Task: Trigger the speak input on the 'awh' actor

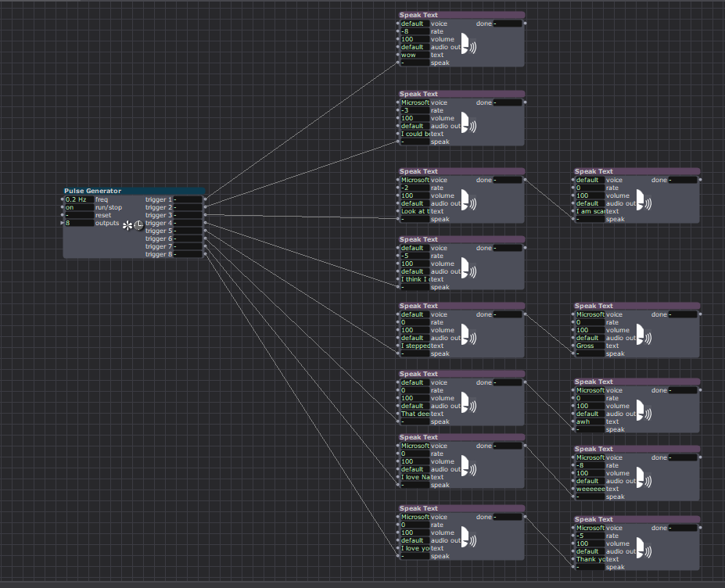Action: tap(590, 429)
